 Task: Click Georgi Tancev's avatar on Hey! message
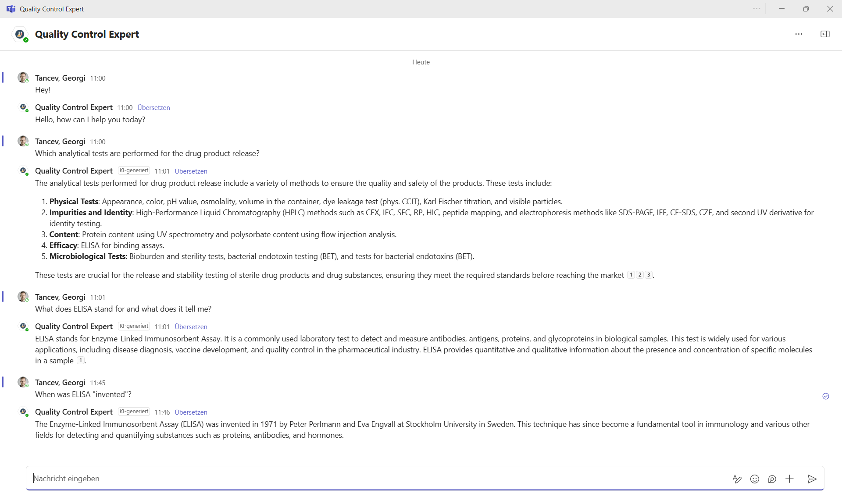click(23, 78)
